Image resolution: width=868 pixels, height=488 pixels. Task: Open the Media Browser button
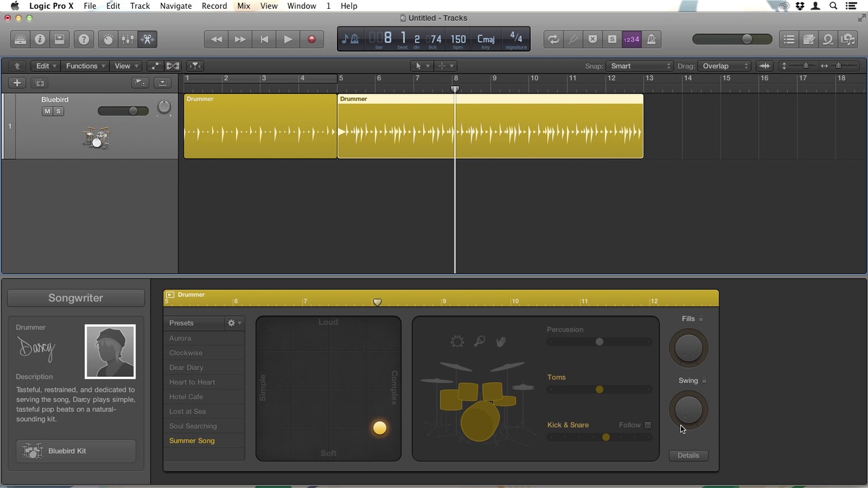point(848,39)
